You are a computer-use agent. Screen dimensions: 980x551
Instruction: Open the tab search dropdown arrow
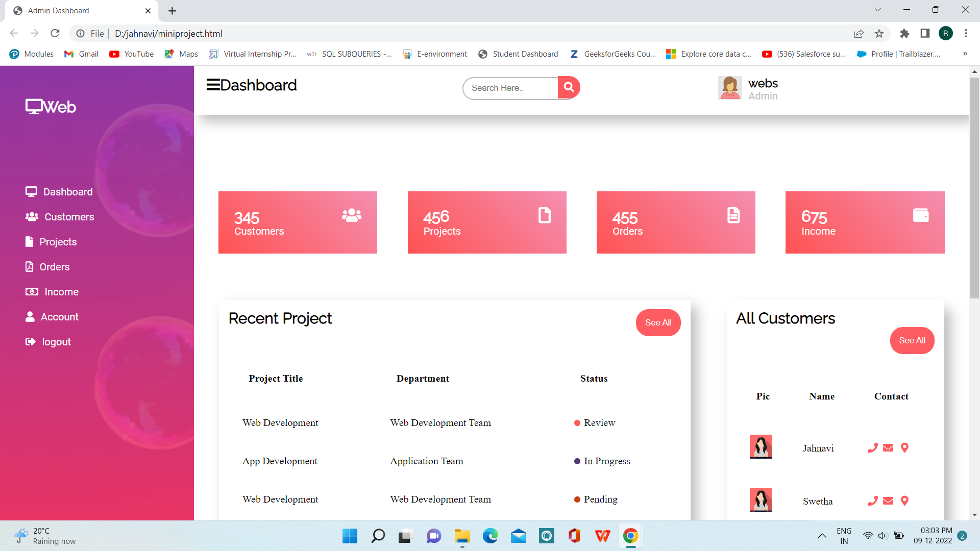tap(877, 10)
